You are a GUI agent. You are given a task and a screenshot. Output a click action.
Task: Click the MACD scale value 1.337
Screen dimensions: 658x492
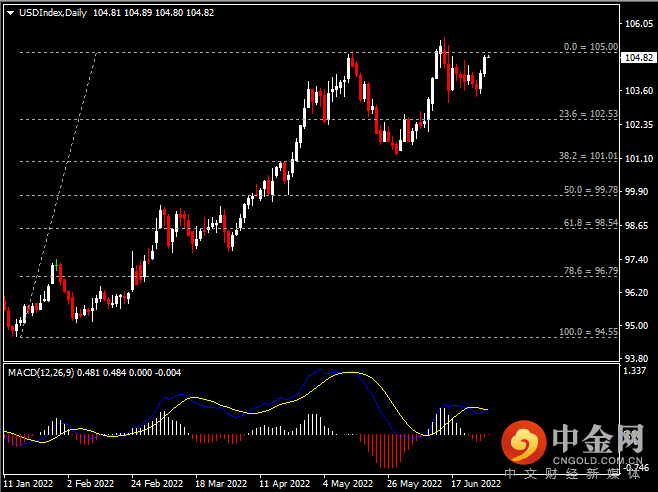(634, 371)
